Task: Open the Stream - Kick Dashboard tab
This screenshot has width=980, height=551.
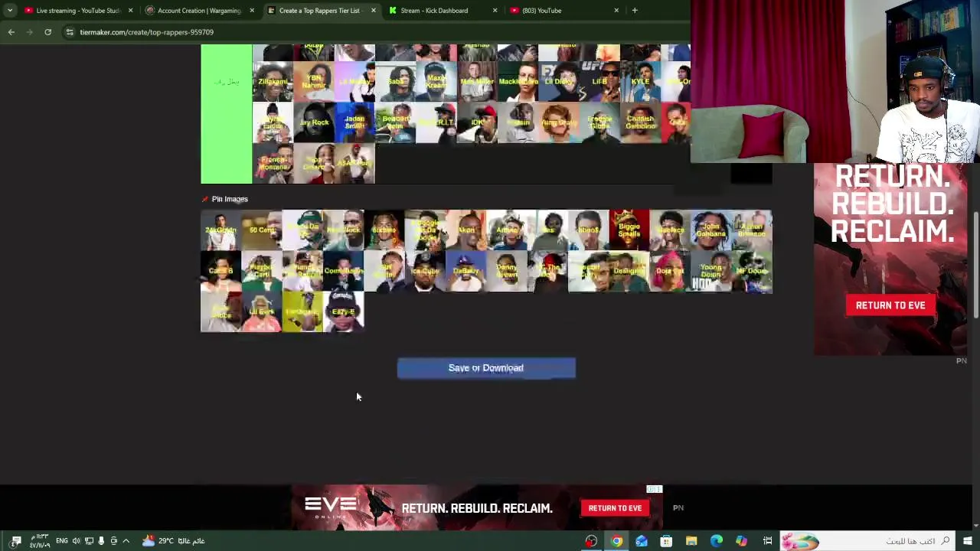Action: (436, 11)
